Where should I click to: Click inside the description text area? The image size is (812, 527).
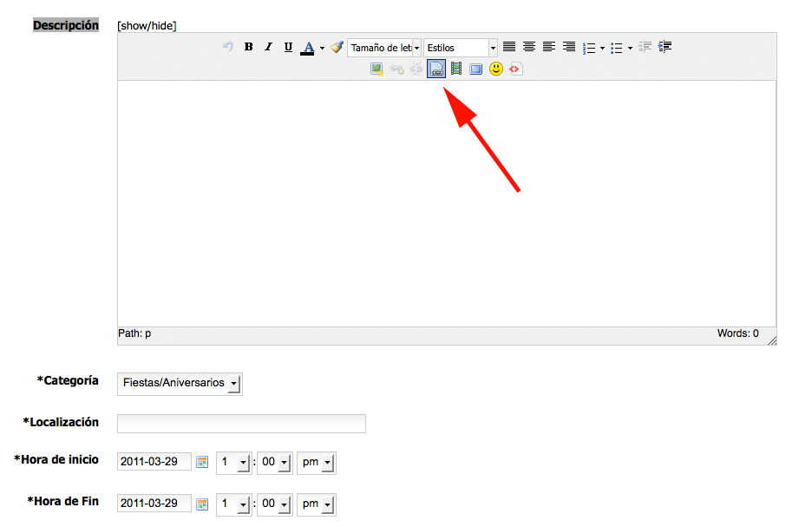447,203
